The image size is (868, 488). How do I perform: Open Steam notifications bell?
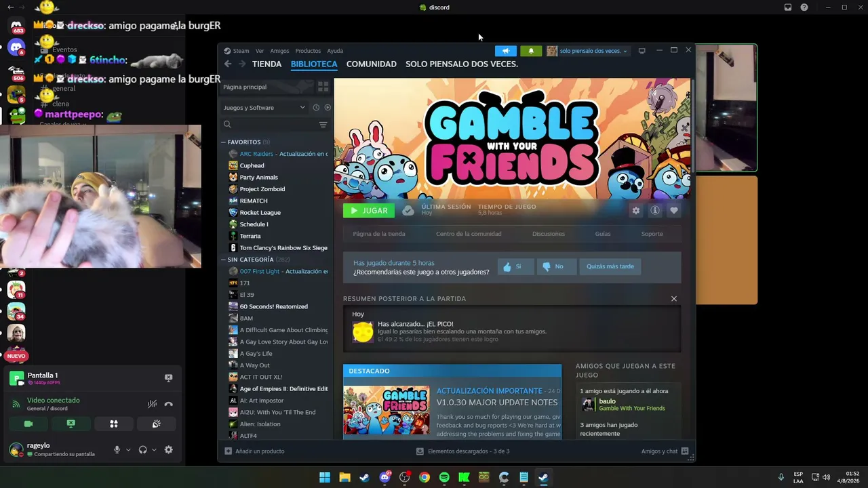[531, 51]
